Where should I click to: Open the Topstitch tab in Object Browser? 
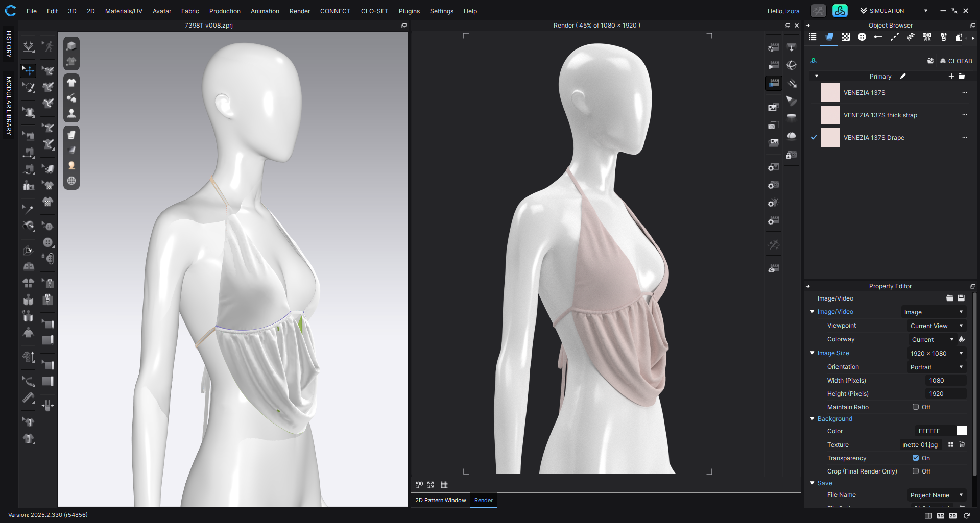(895, 37)
